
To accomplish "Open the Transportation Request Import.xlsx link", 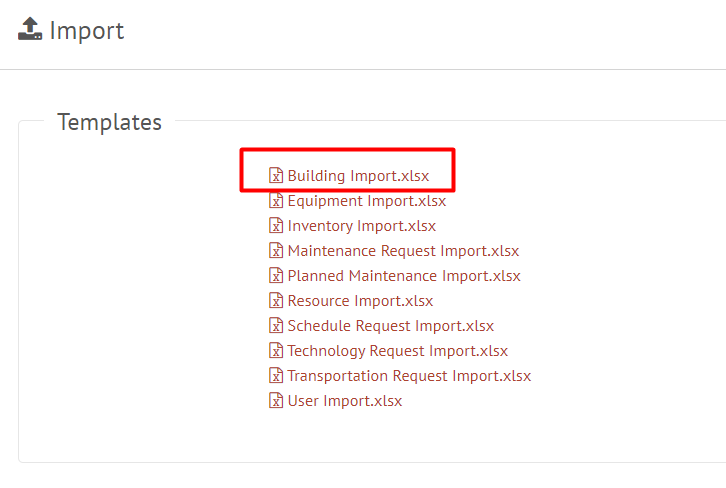I will point(409,376).
